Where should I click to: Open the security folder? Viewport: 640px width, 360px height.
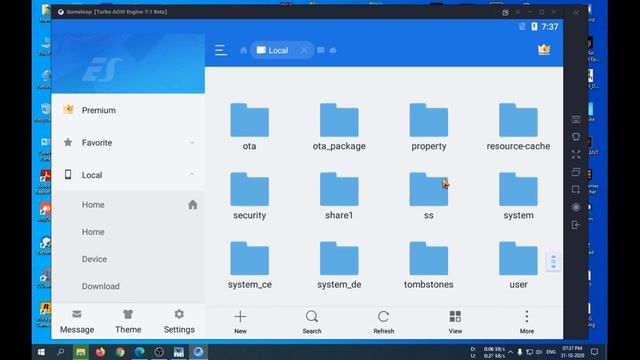(x=249, y=196)
